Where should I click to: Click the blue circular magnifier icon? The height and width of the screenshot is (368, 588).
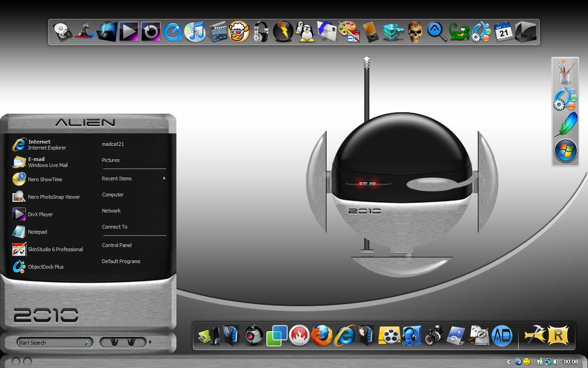tap(437, 32)
